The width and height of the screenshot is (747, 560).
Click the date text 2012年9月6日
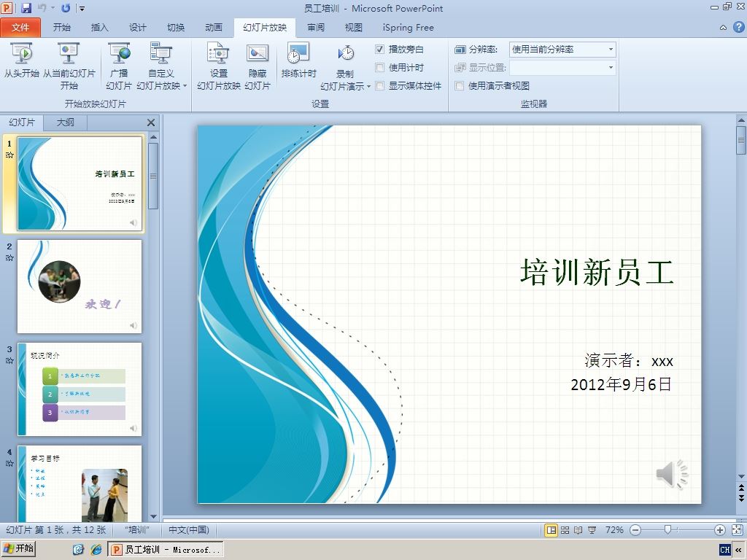(622, 384)
